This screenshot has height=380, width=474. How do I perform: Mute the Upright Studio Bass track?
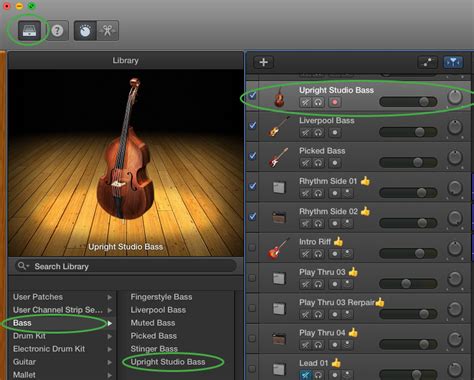tap(305, 102)
